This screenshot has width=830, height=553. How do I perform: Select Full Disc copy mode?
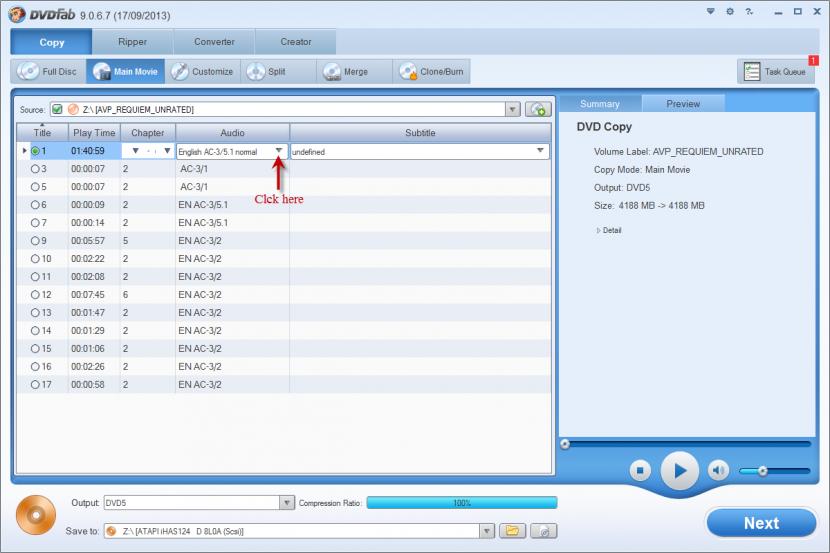[48, 71]
